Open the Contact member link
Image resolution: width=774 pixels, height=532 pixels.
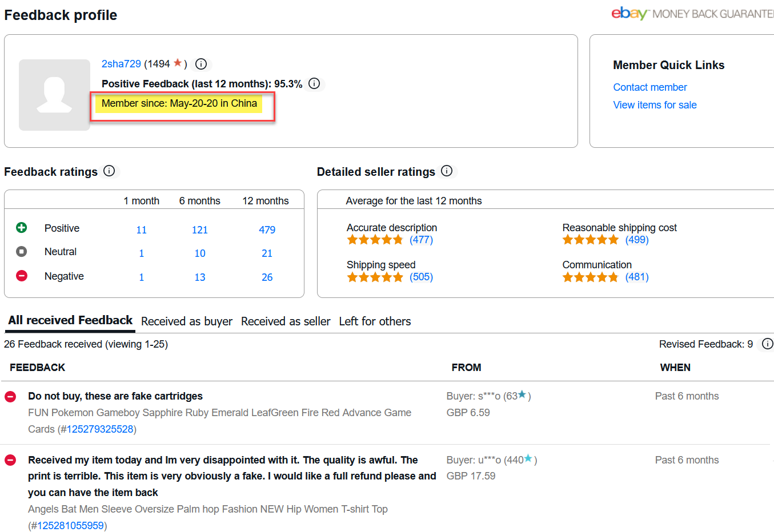pyautogui.click(x=649, y=87)
